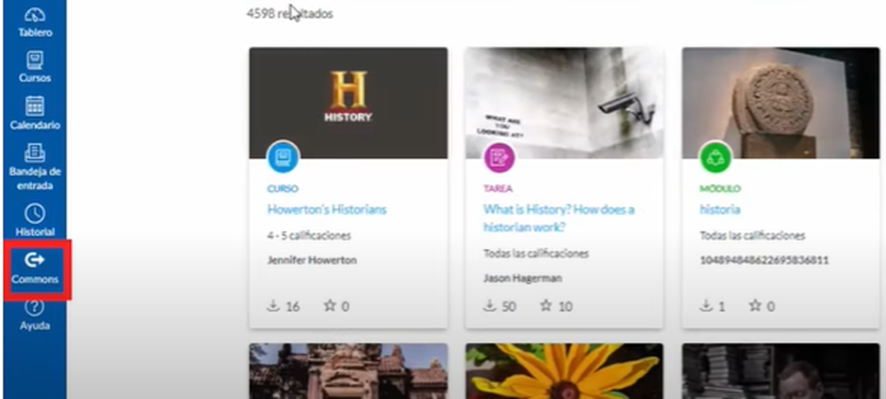Click star icon on Howerton's Historians card

(329, 306)
